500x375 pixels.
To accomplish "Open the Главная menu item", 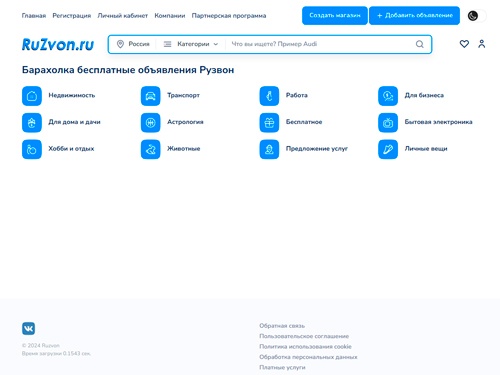I will 34,16.
